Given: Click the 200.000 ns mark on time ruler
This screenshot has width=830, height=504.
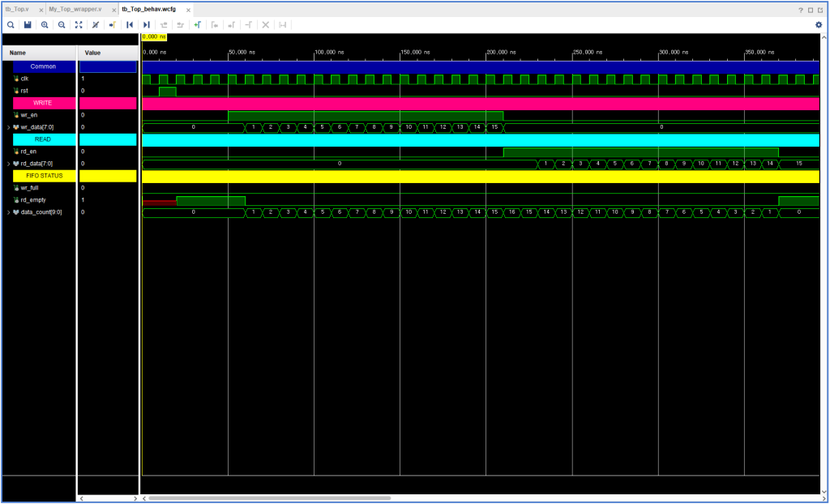Looking at the screenshot, I should 501,53.
